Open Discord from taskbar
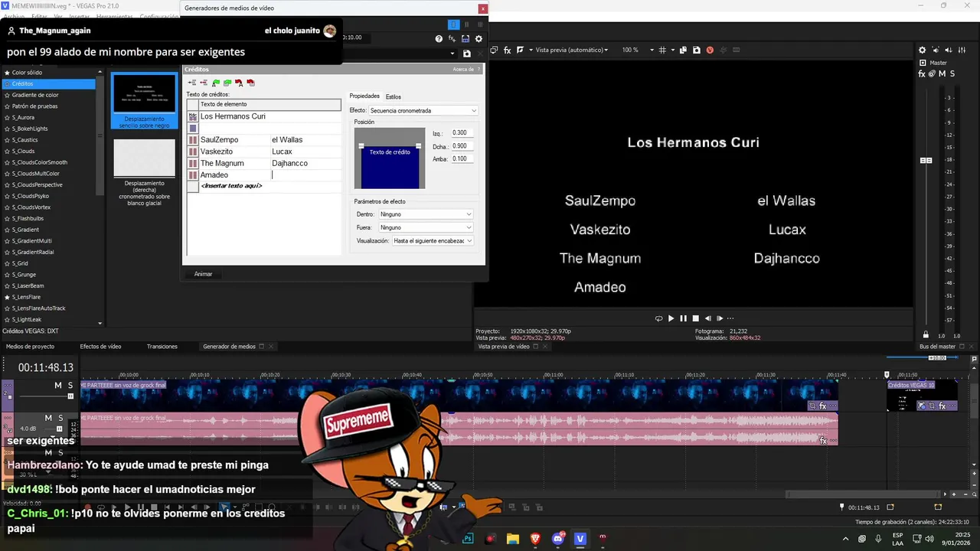980x551 pixels. click(558, 539)
